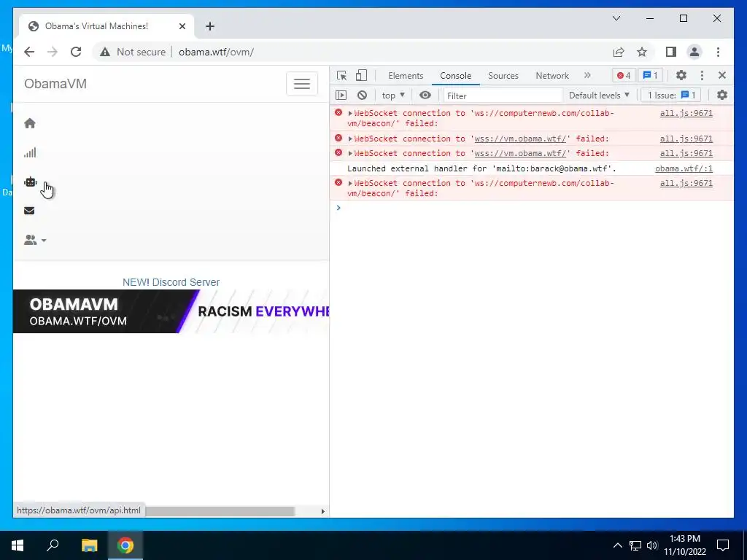Open the 1 Issue button
This screenshot has height=560, width=747.
coord(671,96)
